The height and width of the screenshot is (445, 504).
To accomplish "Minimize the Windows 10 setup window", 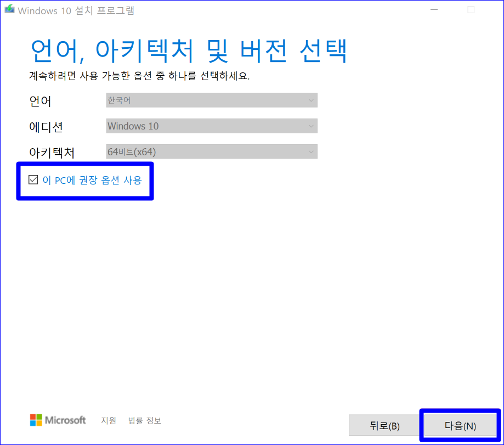I will [434, 10].
